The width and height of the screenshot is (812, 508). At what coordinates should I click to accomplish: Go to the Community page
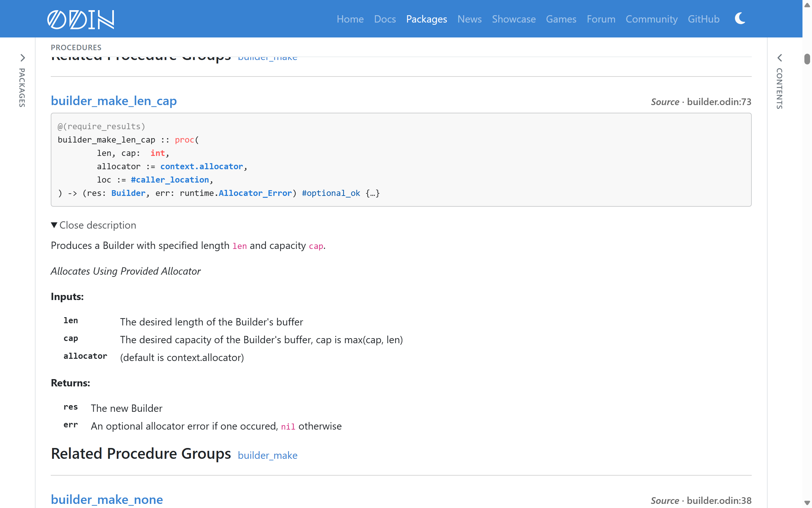pyautogui.click(x=652, y=19)
